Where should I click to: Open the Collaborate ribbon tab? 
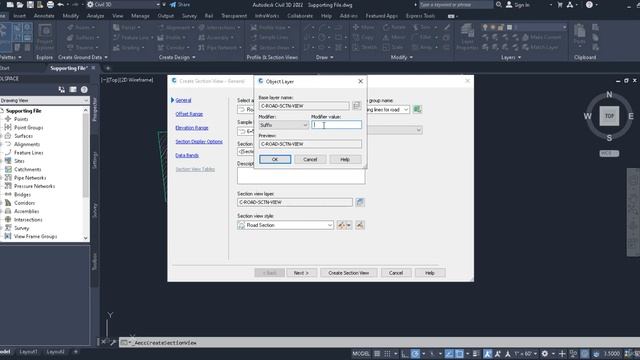click(x=300, y=16)
